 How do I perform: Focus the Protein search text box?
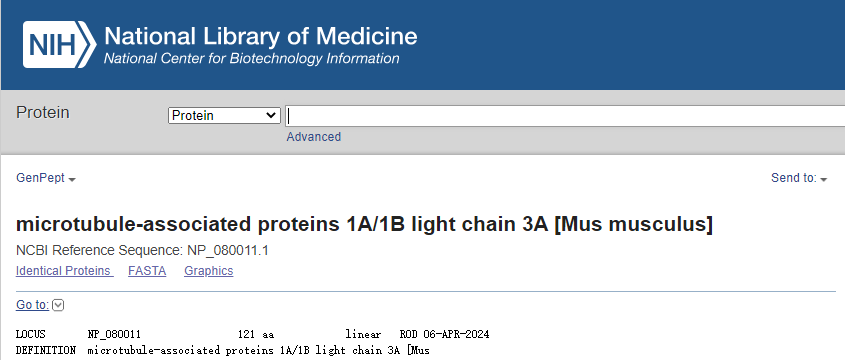(565, 116)
